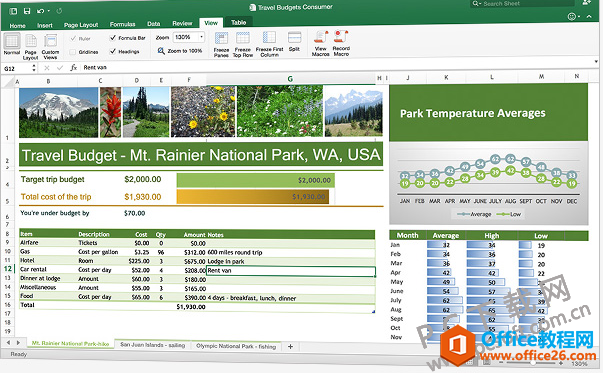This screenshot has height=373, width=603.
Task: Click the smiley feedback icon
Action: click(572, 16)
